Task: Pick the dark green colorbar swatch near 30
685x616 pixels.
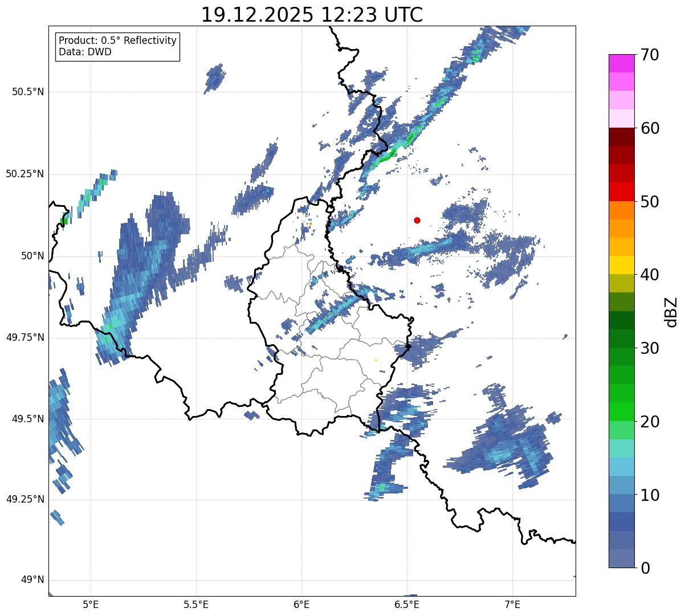Action: (621, 338)
